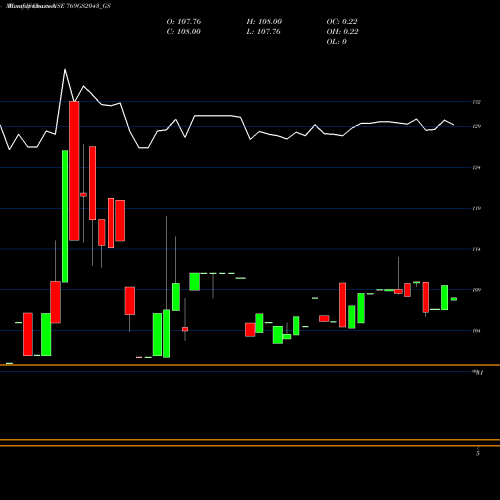Screen dimensions: 500x500
Task: Click the 124 price axis label
Action: 477,168
